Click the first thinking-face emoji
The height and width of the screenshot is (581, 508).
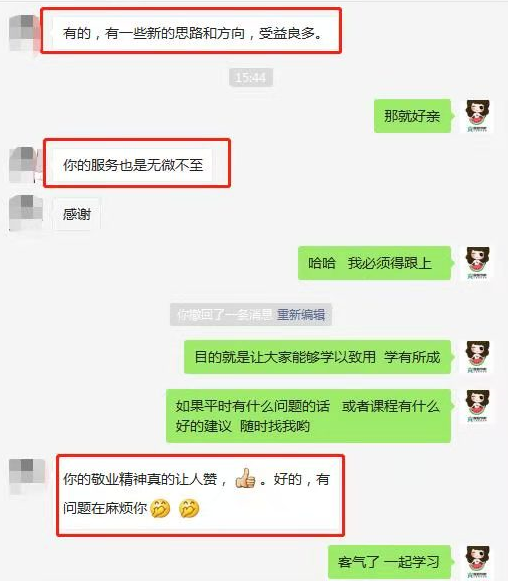point(160,508)
